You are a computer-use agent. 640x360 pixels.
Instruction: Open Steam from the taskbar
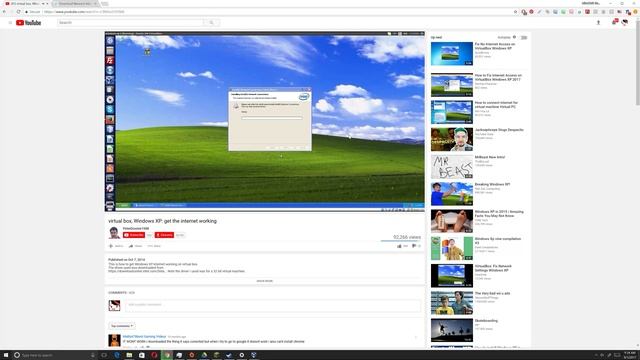click(x=229, y=355)
